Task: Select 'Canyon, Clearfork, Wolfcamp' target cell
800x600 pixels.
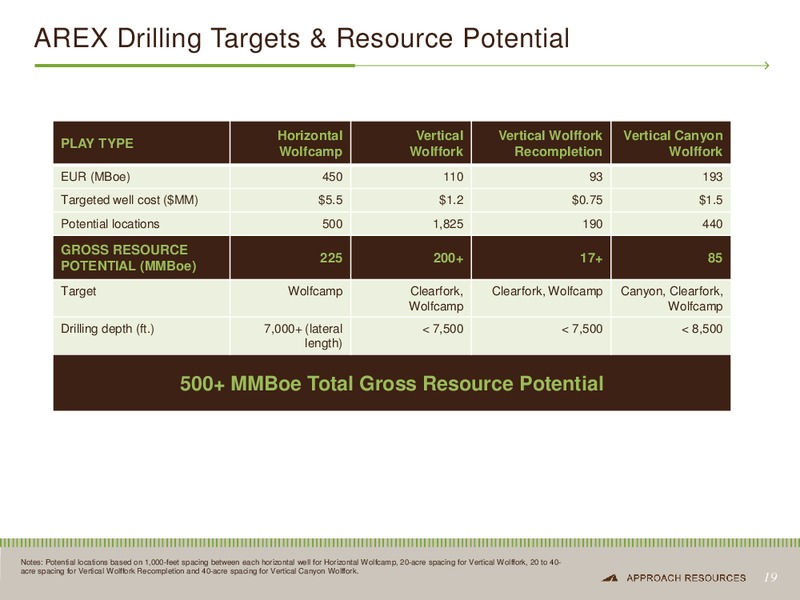Action: (671, 298)
